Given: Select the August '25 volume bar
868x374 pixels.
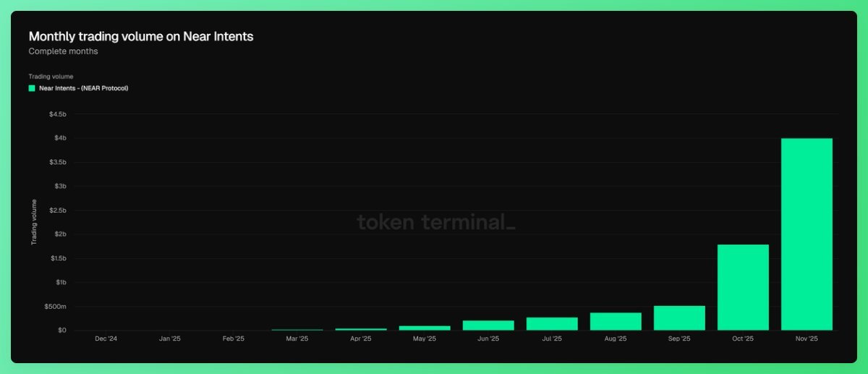Looking at the screenshot, I should [x=616, y=321].
